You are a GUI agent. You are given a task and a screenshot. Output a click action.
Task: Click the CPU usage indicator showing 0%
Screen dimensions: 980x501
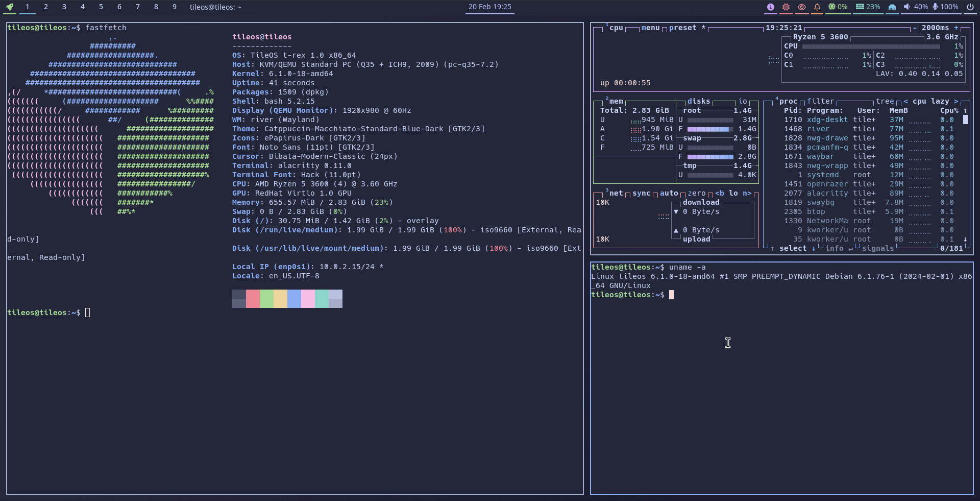838,7
